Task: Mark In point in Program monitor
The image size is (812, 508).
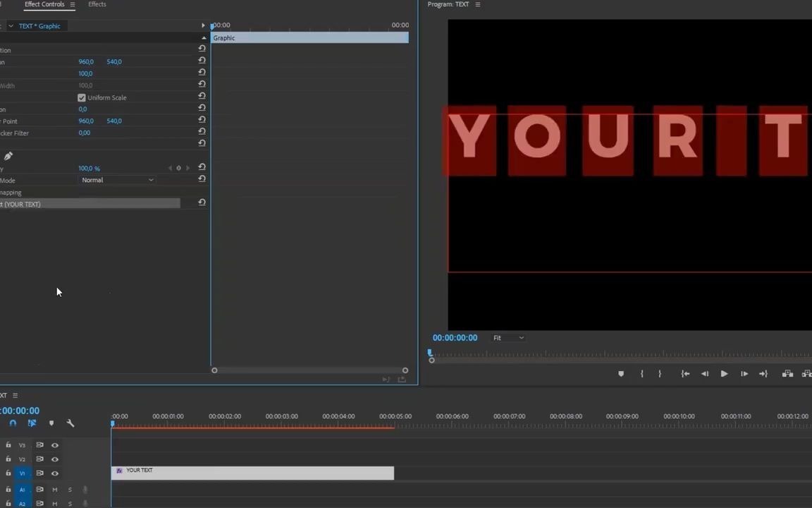Action: point(642,374)
